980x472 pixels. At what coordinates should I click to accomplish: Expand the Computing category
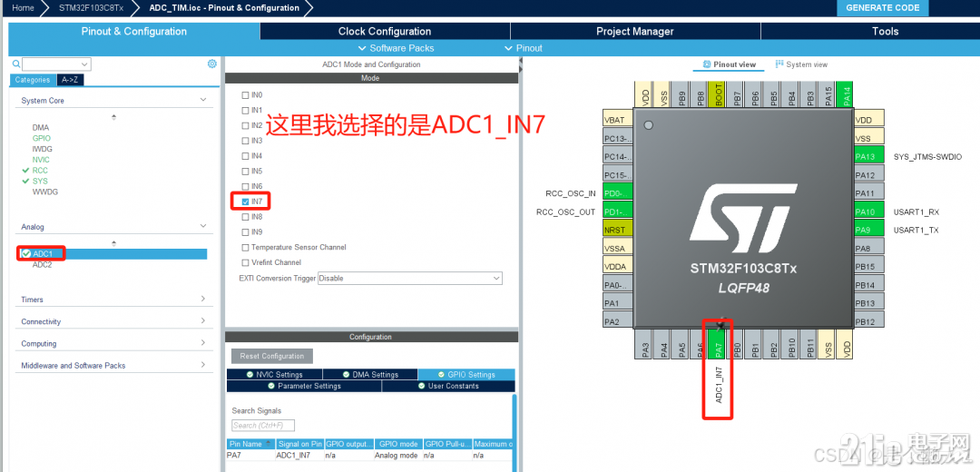coord(202,343)
